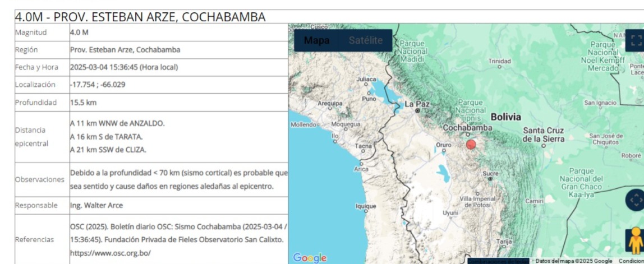Click the Referencias row label

pyautogui.click(x=35, y=239)
